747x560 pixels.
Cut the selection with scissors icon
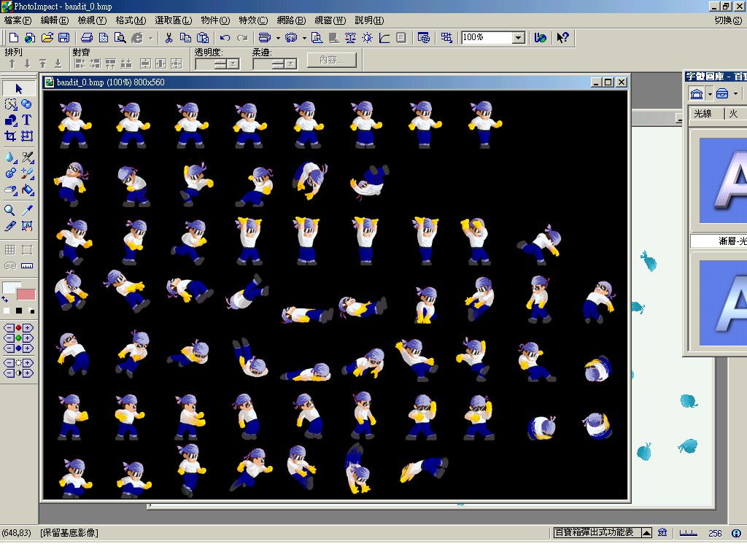(x=169, y=38)
